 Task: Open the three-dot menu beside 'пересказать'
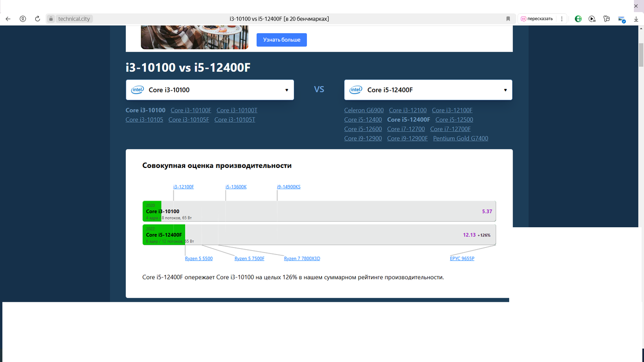[x=562, y=19]
